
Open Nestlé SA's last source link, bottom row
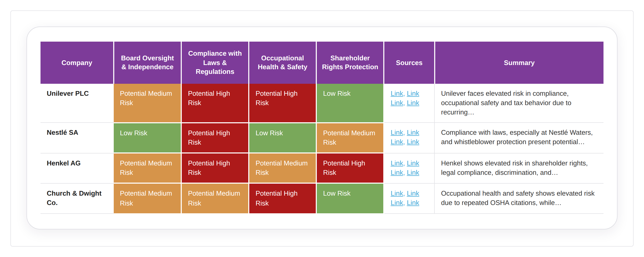pyautogui.click(x=413, y=142)
